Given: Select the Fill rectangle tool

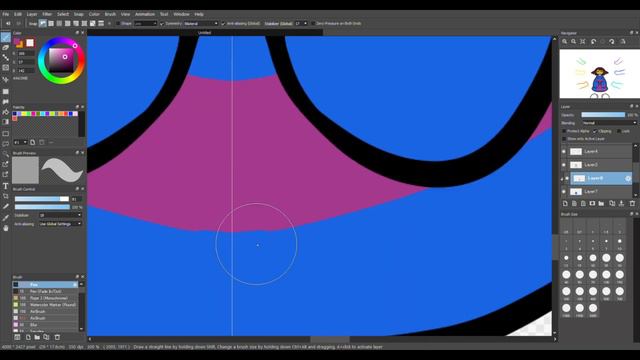Looking at the screenshot, I should pos(5,91).
